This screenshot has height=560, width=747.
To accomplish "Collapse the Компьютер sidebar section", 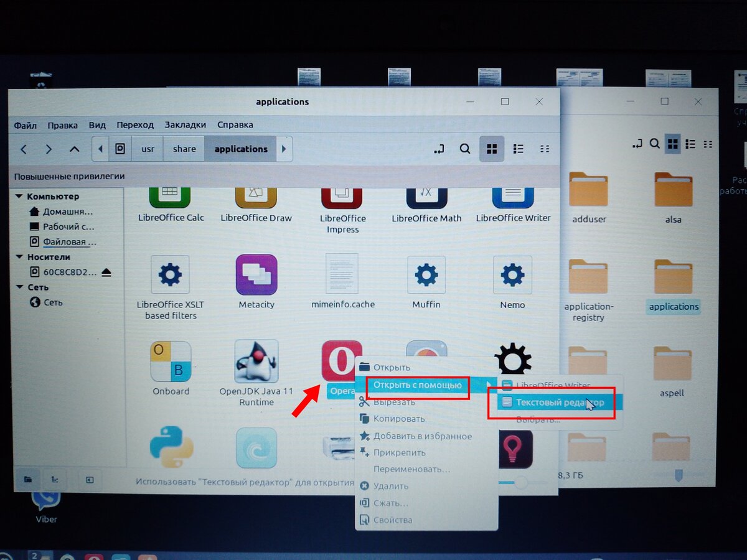I will coord(19,196).
